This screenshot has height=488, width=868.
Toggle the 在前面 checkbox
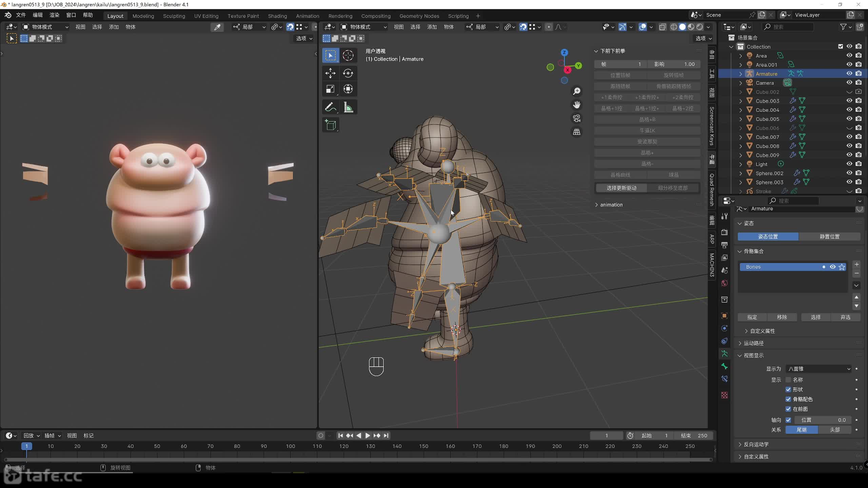[788, 409]
